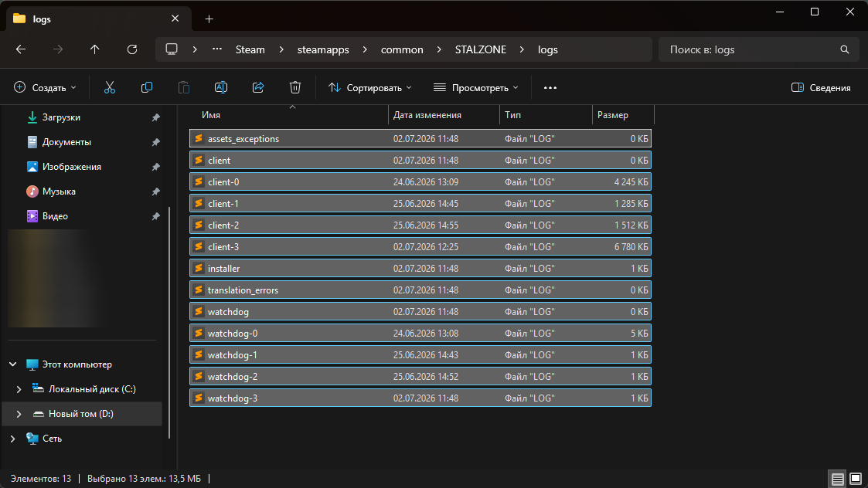The height and width of the screenshot is (488, 868).
Task: Click the Share icon in toolbar
Action: click(258, 87)
